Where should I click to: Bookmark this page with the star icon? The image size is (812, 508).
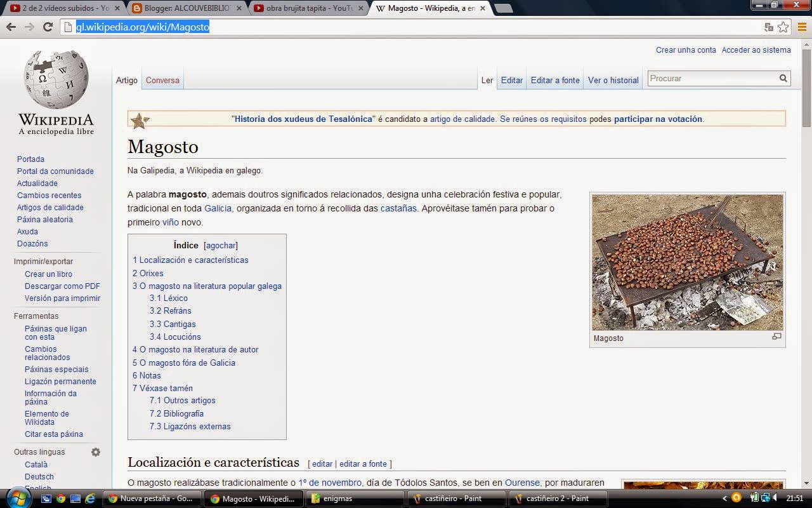783,27
